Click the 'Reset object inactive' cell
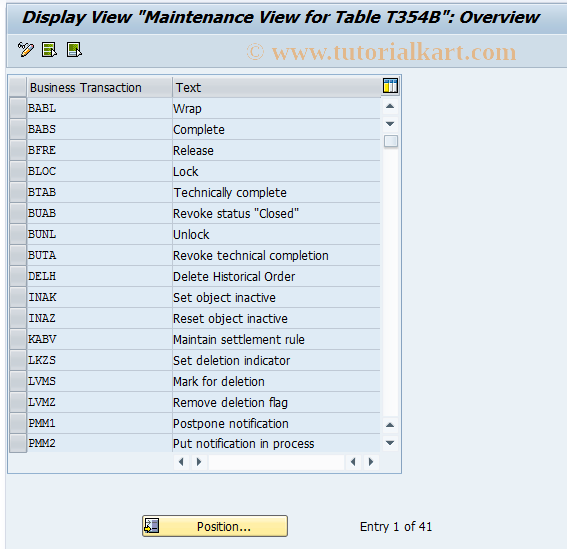Image resolution: width=567 pixels, height=549 pixels. pyautogui.click(x=277, y=318)
